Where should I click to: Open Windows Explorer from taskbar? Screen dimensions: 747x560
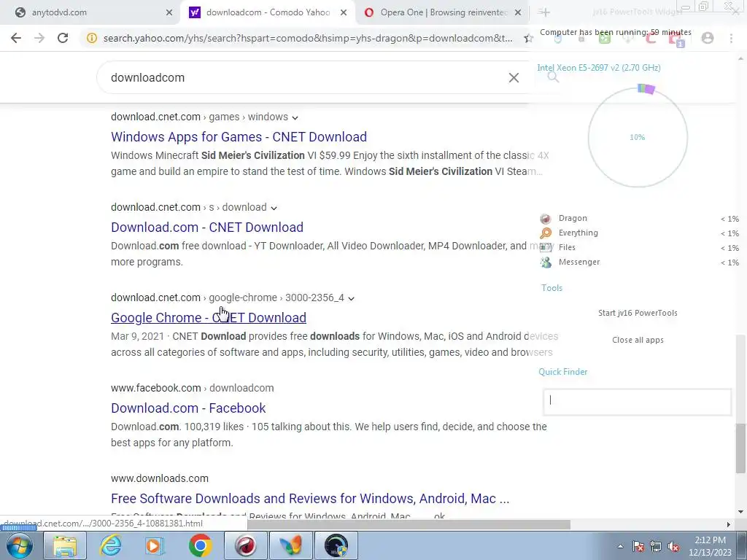pyautogui.click(x=65, y=545)
